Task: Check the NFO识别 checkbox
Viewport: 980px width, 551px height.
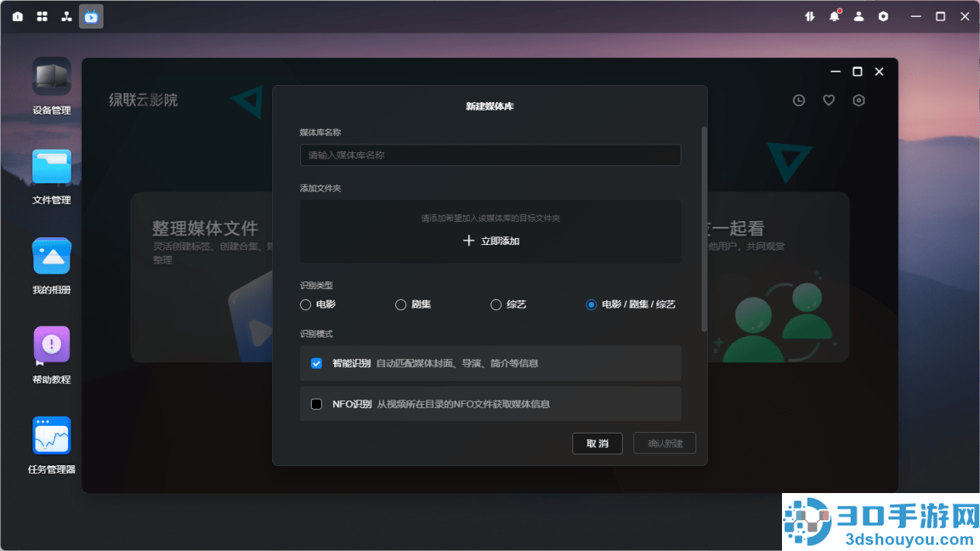Action: point(316,404)
